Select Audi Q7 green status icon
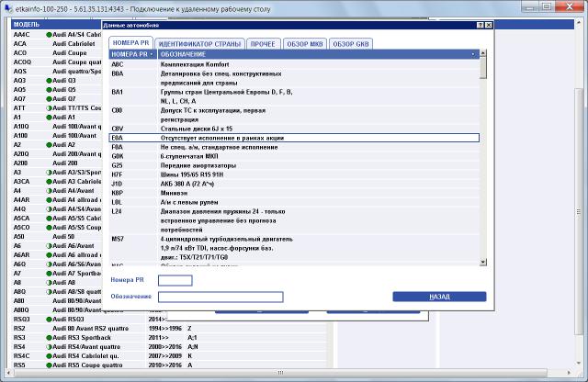The image size is (588, 382). pyautogui.click(x=49, y=99)
